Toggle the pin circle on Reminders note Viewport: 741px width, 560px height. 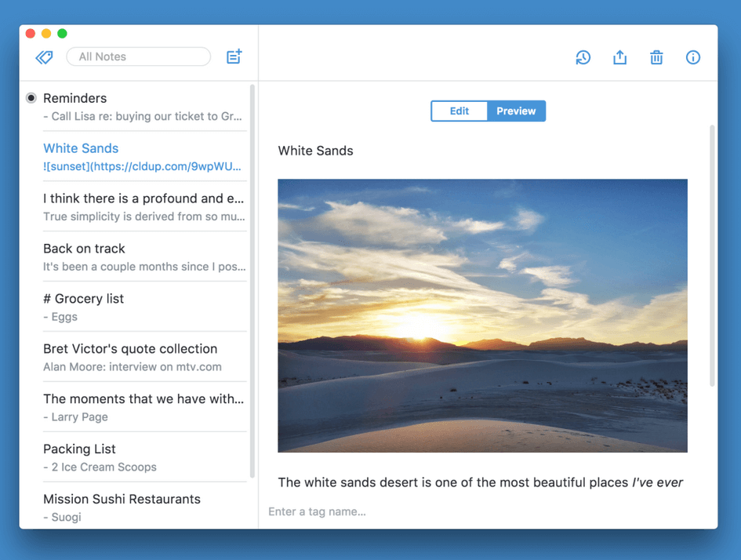(x=31, y=98)
